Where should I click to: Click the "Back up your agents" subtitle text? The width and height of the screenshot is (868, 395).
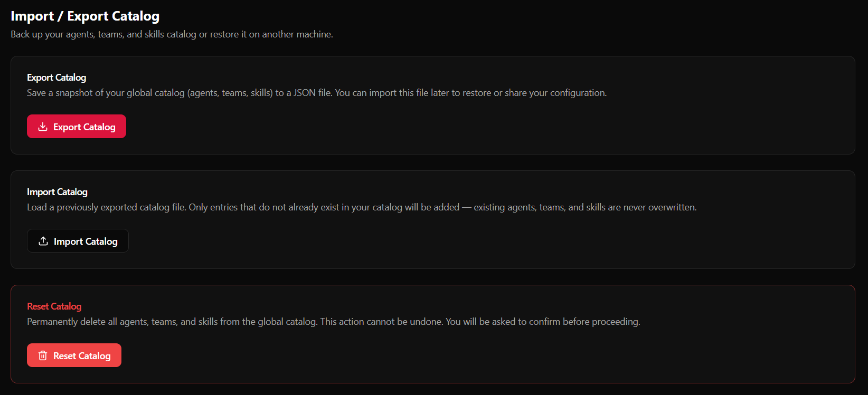click(172, 34)
